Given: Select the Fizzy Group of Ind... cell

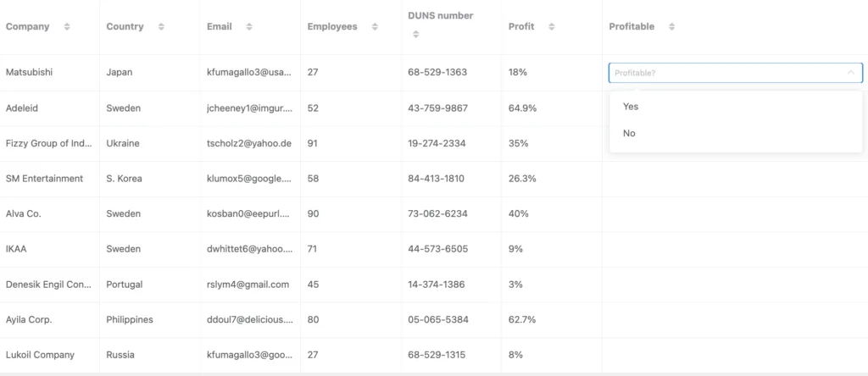Looking at the screenshot, I should click(x=50, y=144).
